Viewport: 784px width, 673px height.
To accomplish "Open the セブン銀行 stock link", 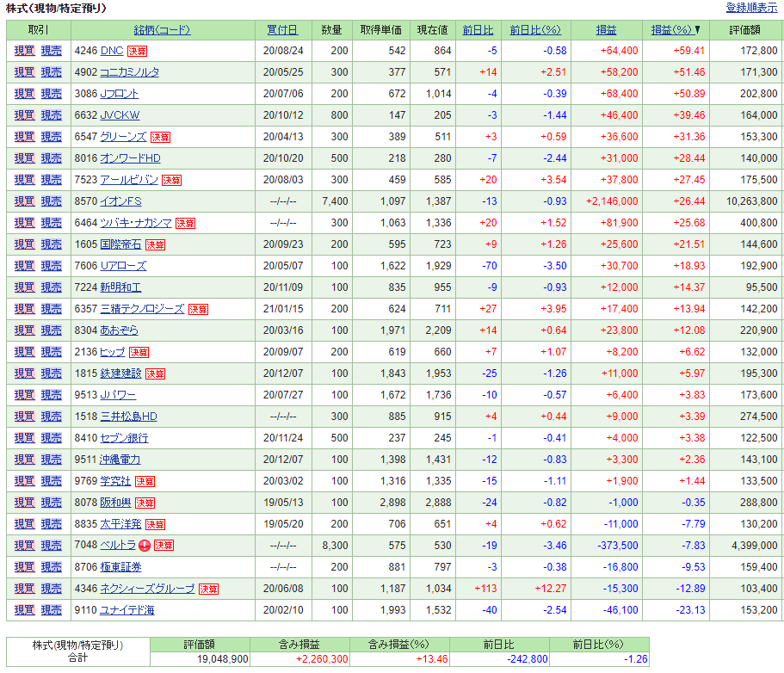I will [124, 437].
